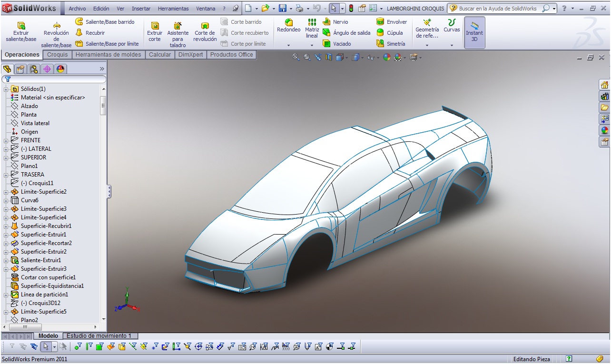Choose Saliente/Base barrido
Screen dimensions: 611x364
click(x=105, y=22)
